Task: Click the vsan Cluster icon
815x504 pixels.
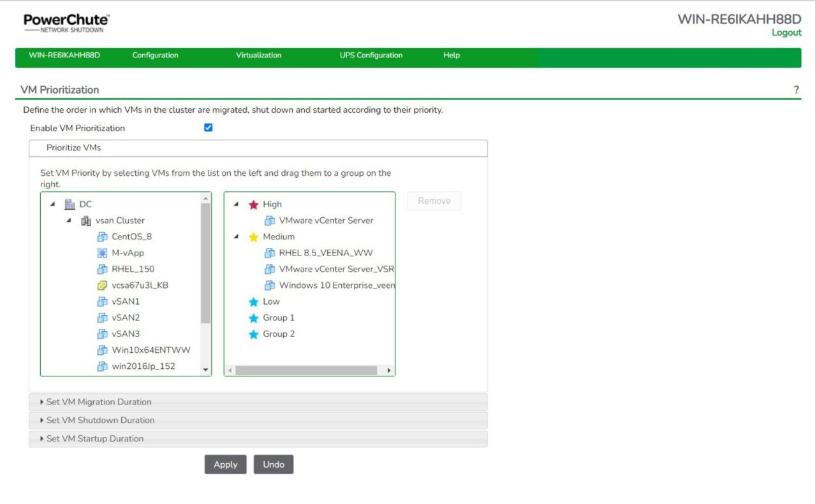Action: pyautogui.click(x=86, y=221)
